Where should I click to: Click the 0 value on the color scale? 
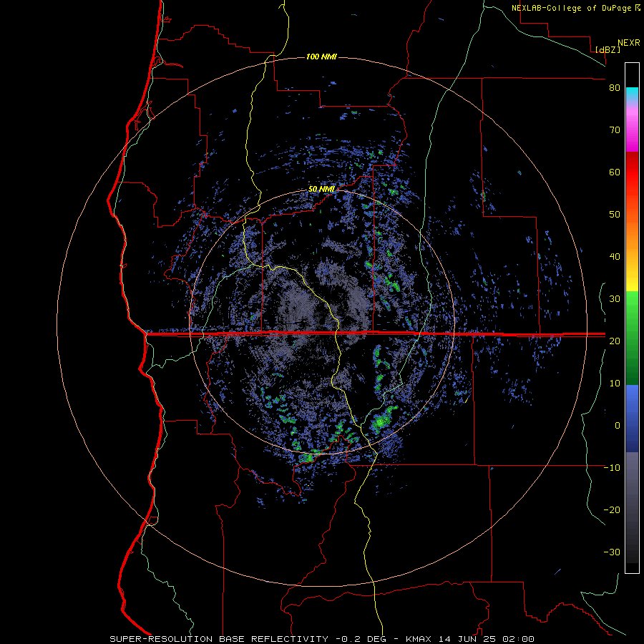618,426
